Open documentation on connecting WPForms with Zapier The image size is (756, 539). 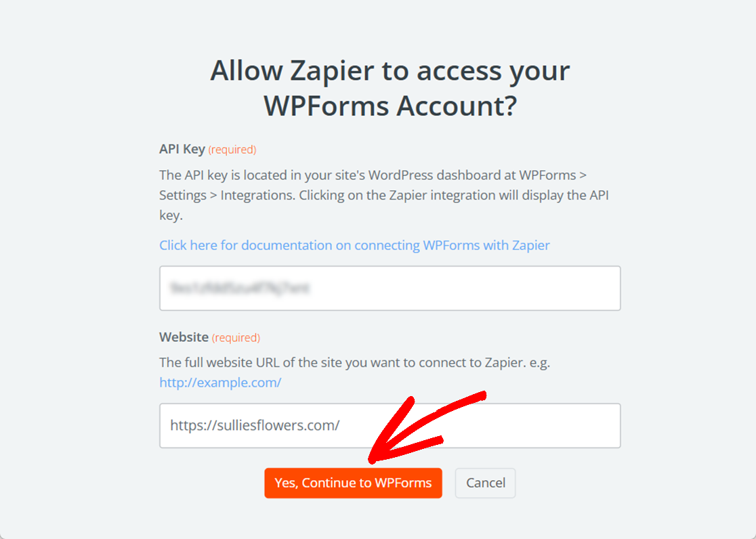[354, 244]
